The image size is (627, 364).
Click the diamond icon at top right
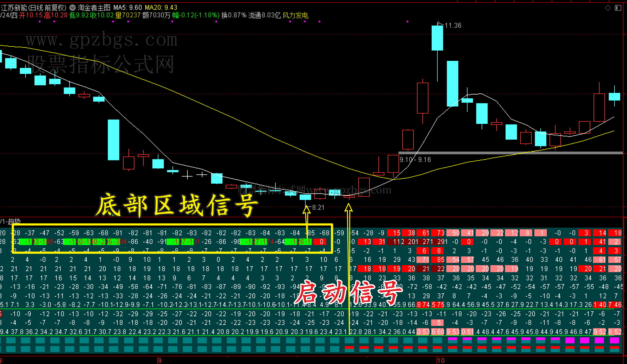(608, 8)
